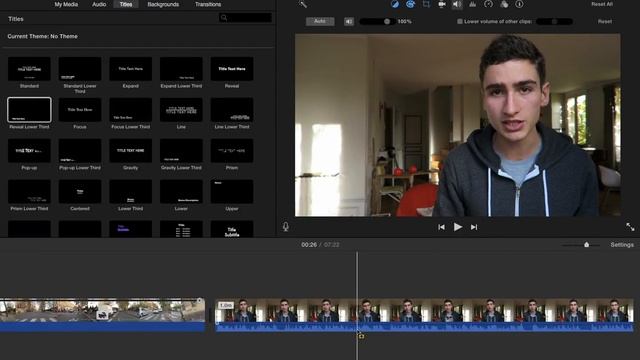Select the Reveal Lower Third title
Screen dimensions: 640x360
pos(29,110)
